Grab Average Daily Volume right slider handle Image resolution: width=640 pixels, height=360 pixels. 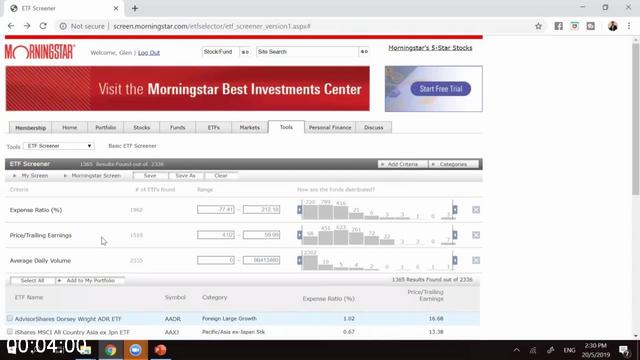[455, 260]
